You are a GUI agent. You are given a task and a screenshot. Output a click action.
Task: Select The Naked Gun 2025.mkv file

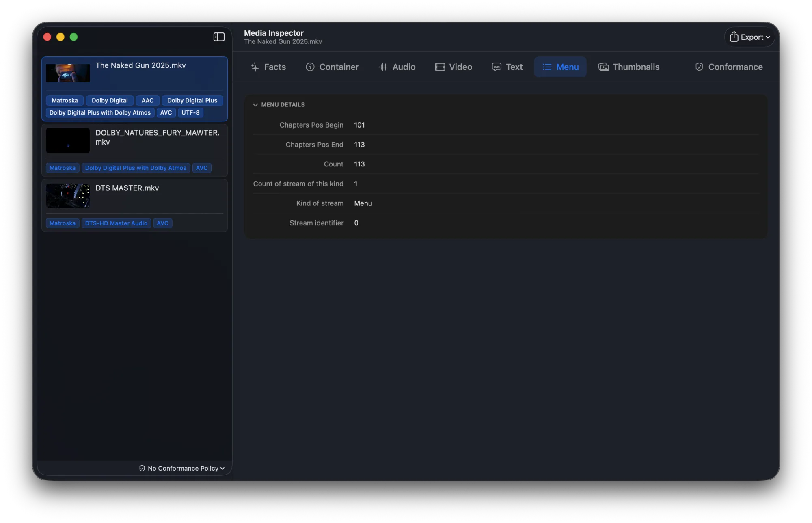(134, 89)
